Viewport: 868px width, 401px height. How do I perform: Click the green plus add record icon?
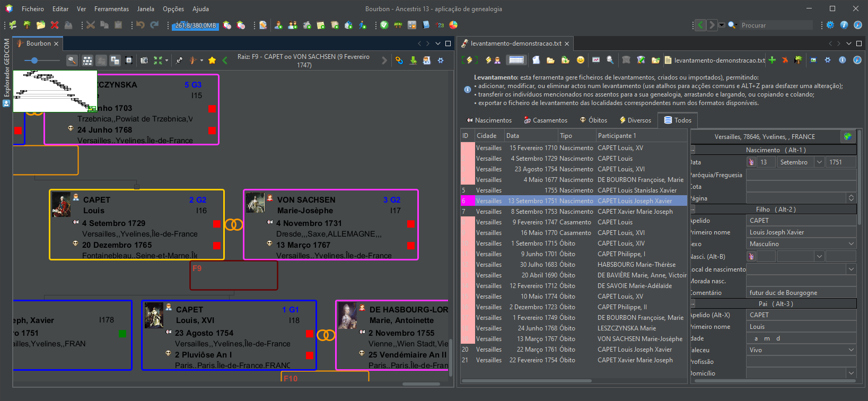772,60
